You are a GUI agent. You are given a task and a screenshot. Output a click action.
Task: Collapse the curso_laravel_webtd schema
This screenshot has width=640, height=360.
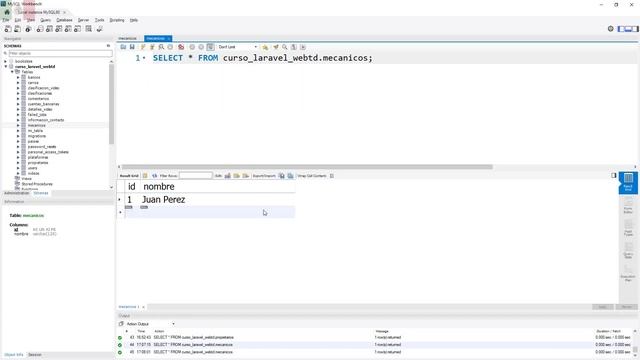[x=6, y=67]
